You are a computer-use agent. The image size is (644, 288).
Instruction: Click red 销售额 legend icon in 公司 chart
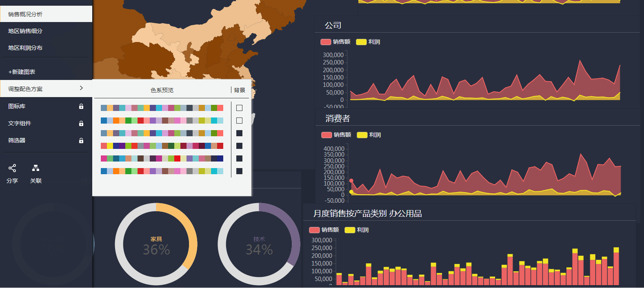326,42
